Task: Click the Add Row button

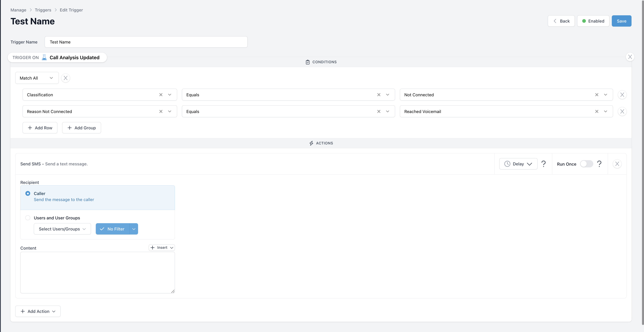Action: tap(40, 128)
